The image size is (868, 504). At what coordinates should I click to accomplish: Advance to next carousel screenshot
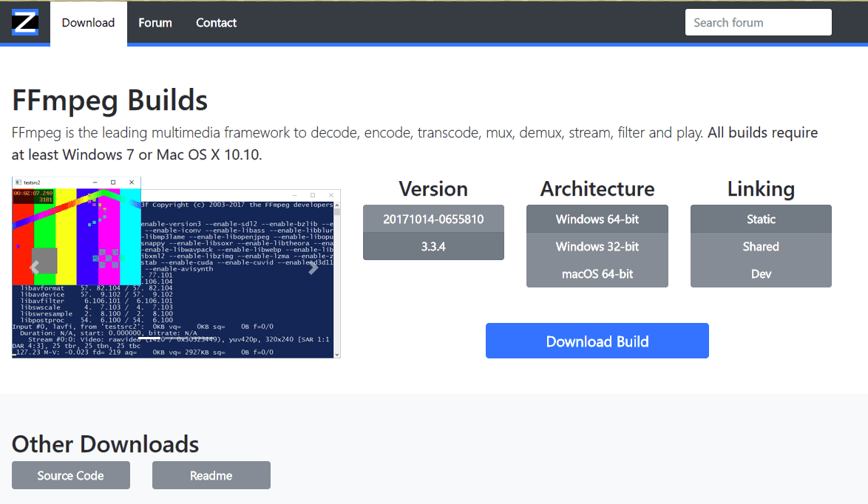click(x=313, y=268)
